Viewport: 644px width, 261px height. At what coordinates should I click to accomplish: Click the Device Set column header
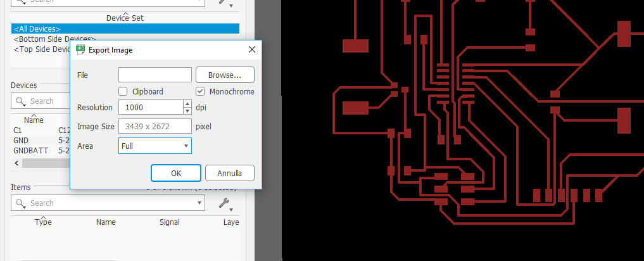[125, 18]
